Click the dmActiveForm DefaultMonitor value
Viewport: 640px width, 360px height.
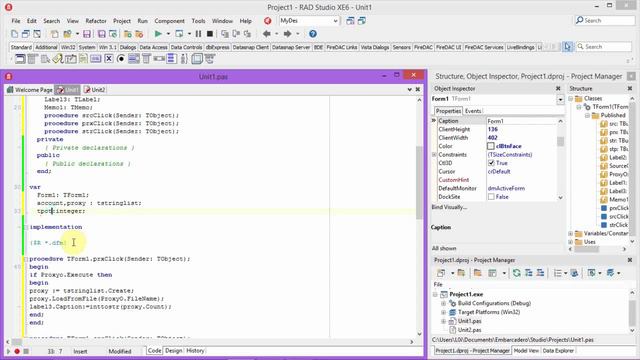click(x=506, y=189)
